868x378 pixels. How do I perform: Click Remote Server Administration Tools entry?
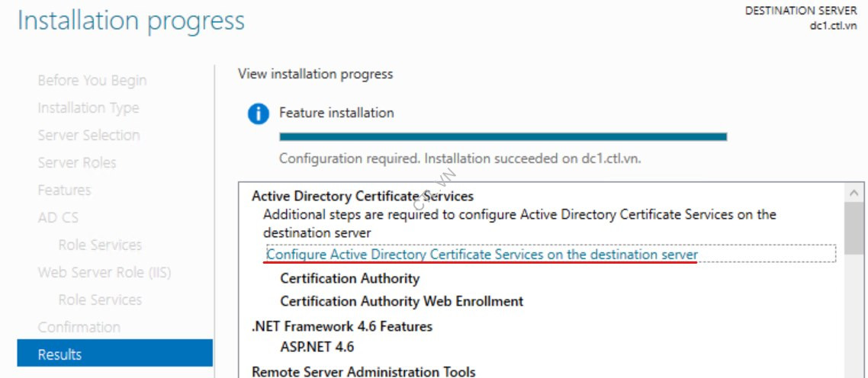(363, 372)
